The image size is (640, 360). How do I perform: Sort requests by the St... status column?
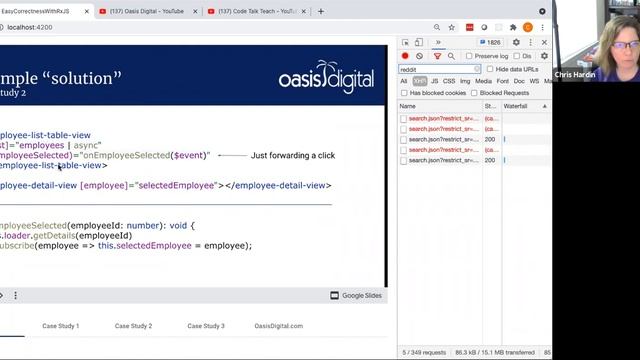(x=491, y=106)
